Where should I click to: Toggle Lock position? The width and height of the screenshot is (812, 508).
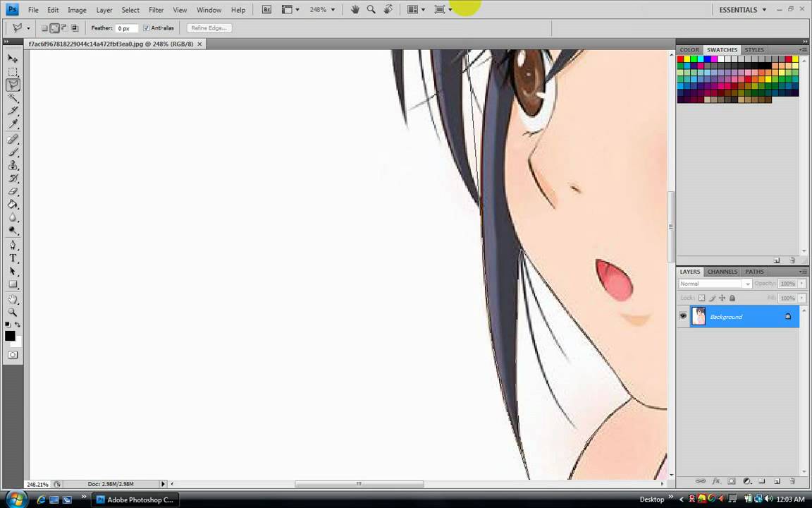(722, 298)
